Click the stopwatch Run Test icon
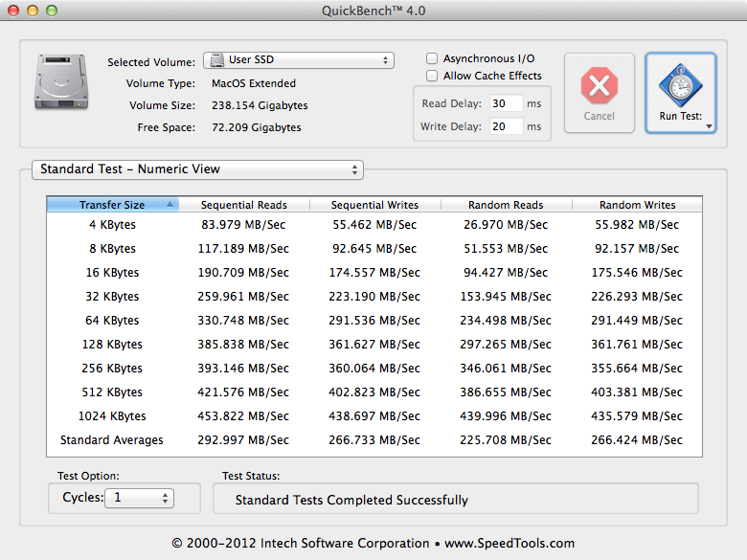 [x=680, y=86]
